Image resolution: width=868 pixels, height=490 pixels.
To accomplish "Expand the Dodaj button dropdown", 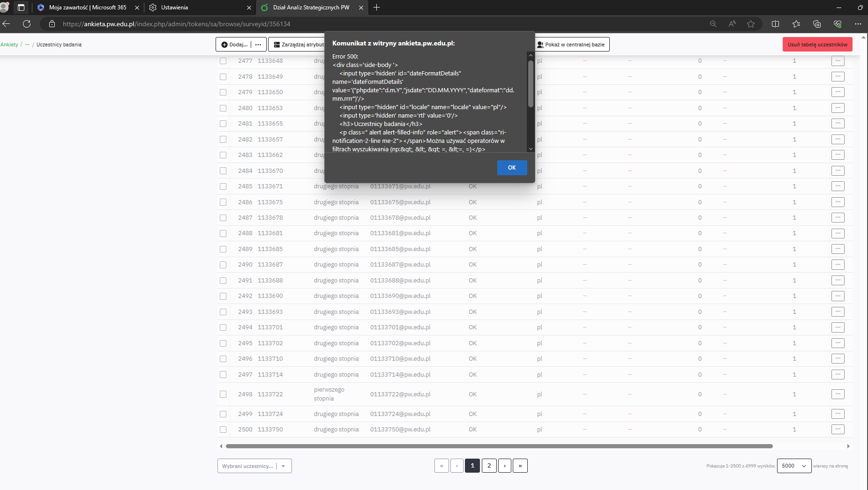I will 258,45.
